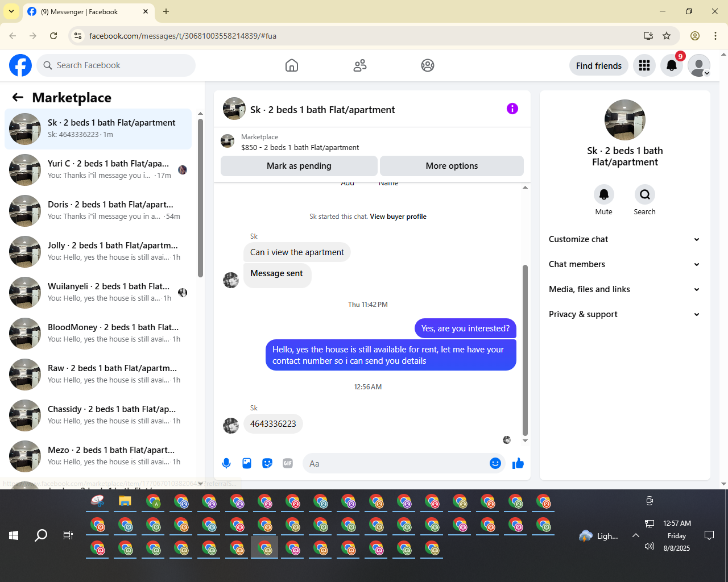Open the emoji picker smiley
The image size is (728, 582).
tap(495, 463)
